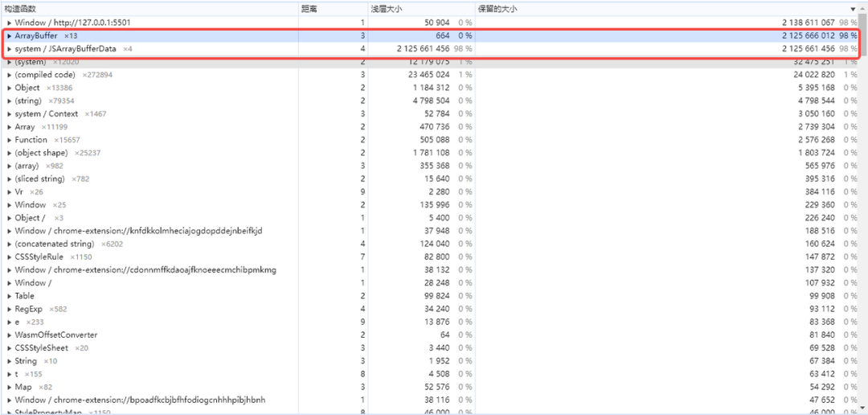Sort by the 距离 column header

point(334,10)
